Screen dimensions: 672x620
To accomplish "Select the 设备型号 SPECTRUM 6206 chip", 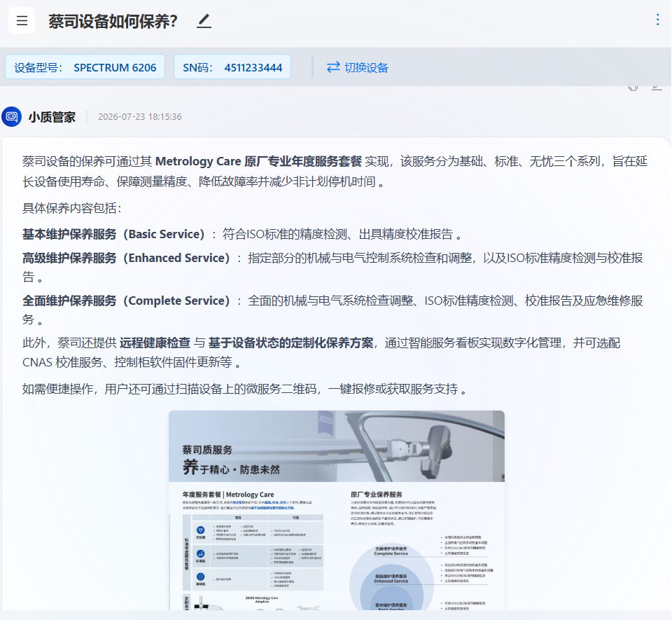I will 85,67.
